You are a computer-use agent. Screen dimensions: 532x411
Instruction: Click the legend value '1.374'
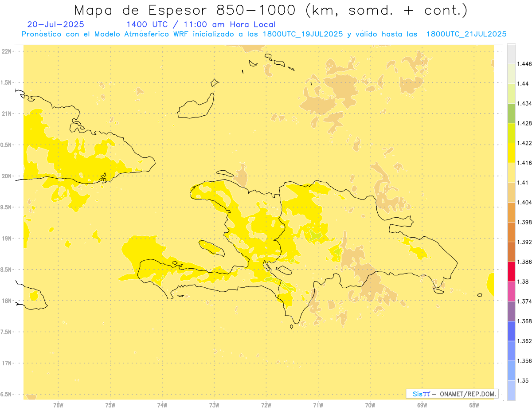pos(524,301)
